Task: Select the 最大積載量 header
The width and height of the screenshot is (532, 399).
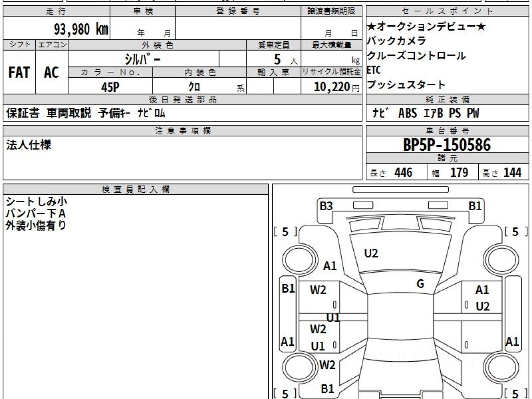Action: coord(331,45)
